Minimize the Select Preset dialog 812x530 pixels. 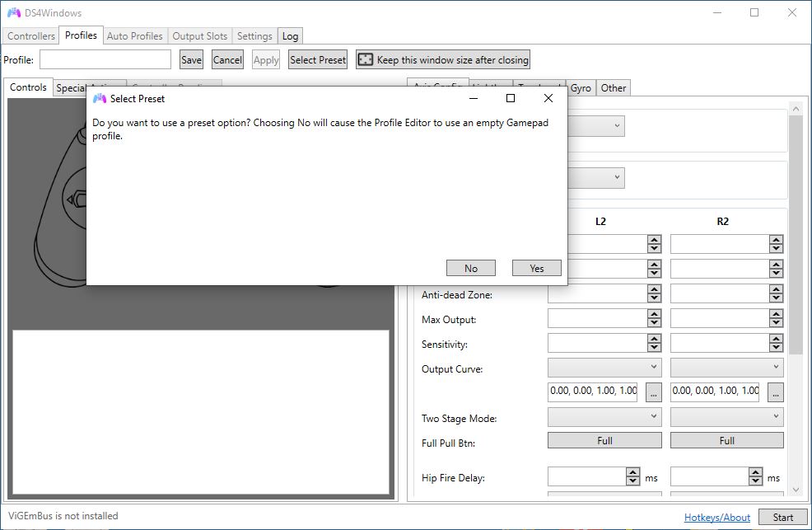click(474, 98)
